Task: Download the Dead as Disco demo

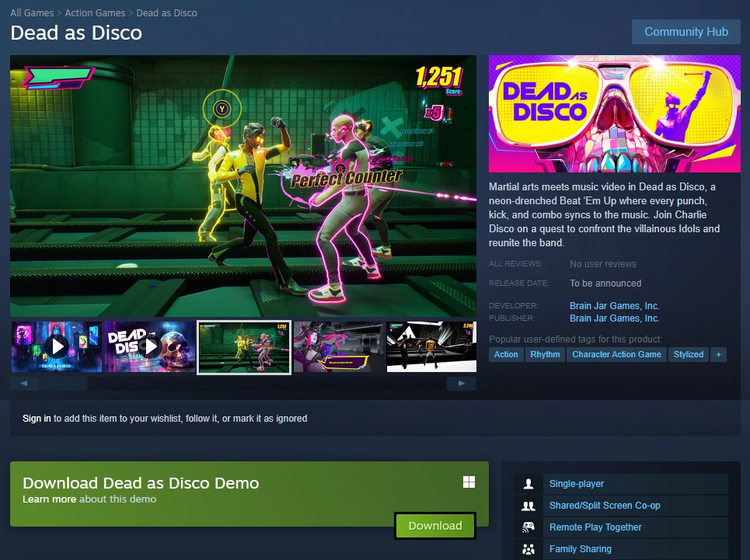Action: tap(434, 526)
